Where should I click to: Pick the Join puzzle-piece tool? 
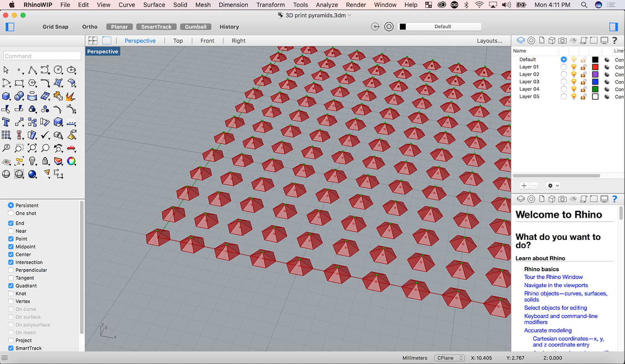[x=58, y=96]
